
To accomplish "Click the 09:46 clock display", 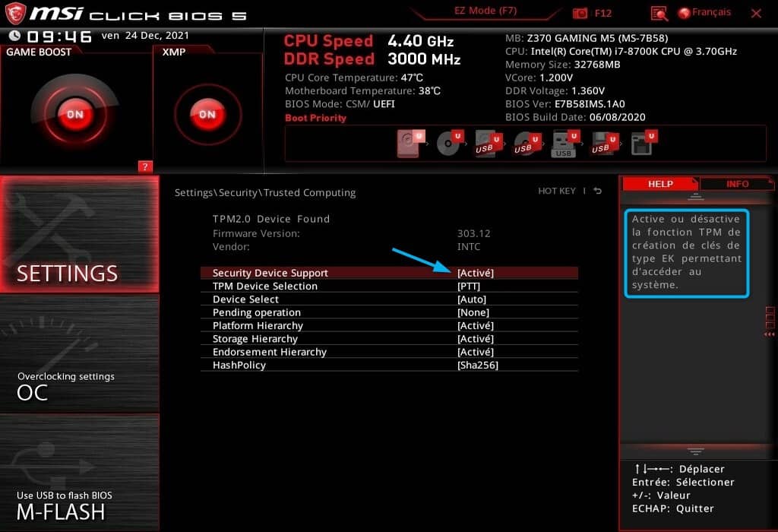I will click(x=59, y=36).
